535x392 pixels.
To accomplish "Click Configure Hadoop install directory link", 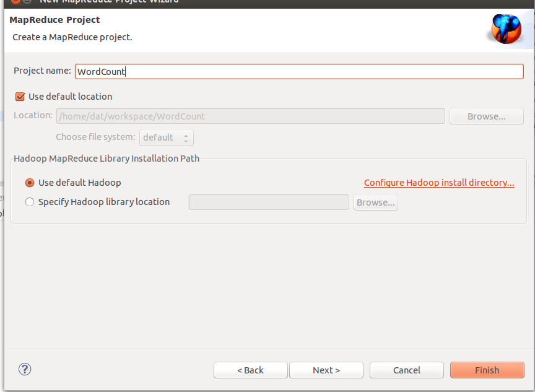I will [439, 183].
